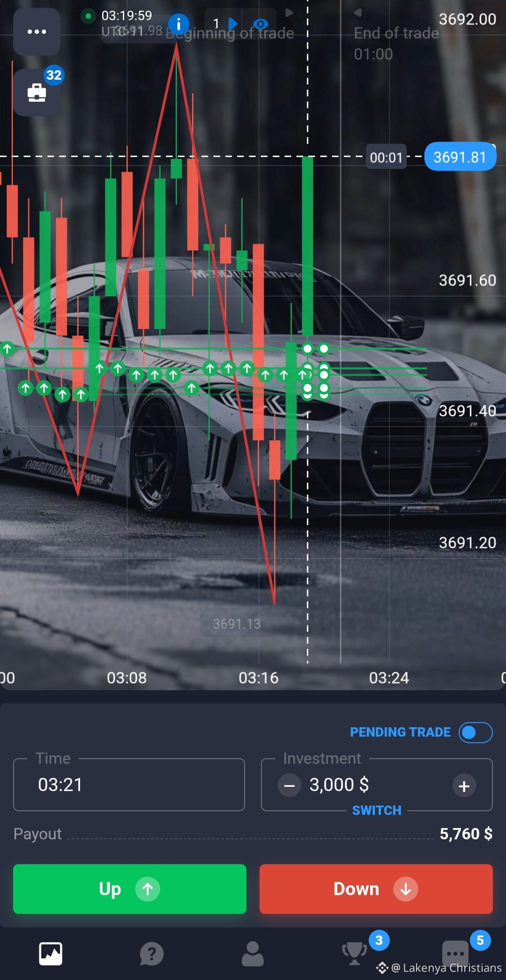The width and height of the screenshot is (506, 980).
Task: Open the chart tab in bottom navigation
Action: 51,954
